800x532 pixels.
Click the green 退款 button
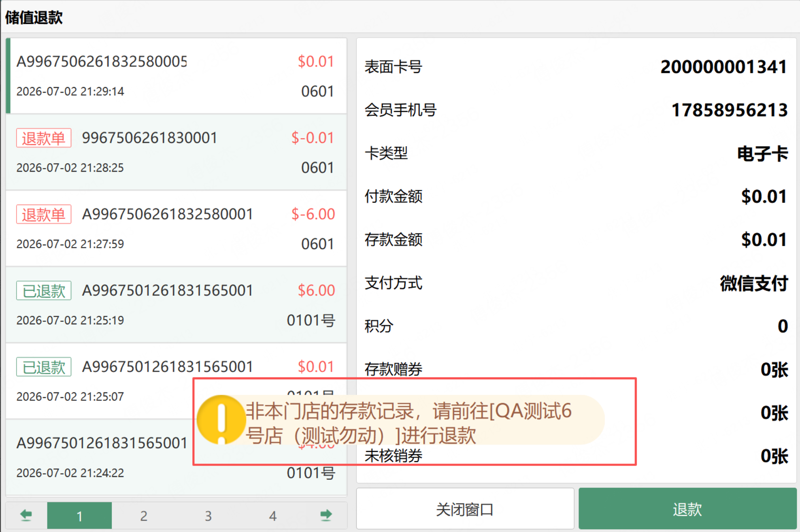(x=687, y=509)
